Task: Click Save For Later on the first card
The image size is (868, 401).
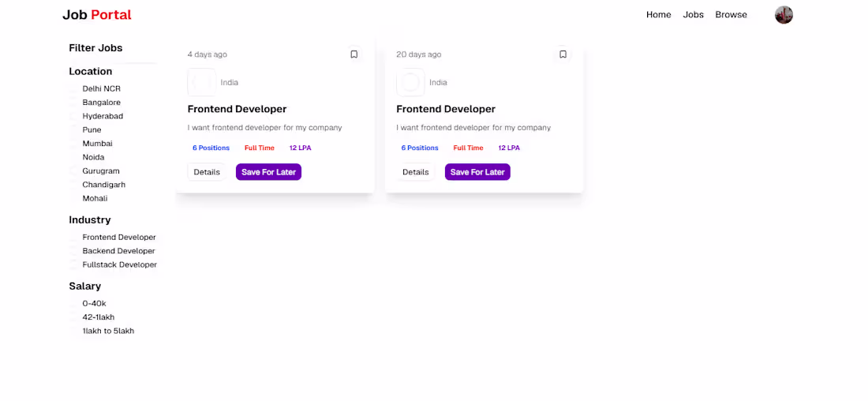Action: click(x=268, y=172)
